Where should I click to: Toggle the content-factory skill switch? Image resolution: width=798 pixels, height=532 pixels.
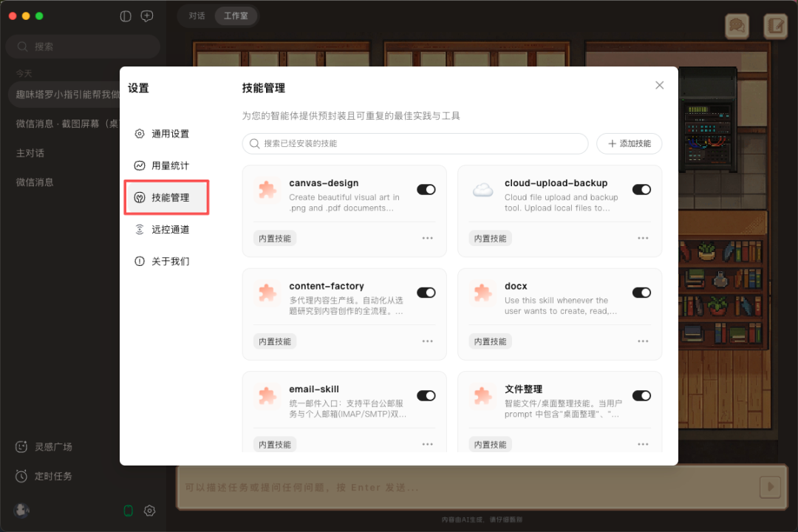426,293
